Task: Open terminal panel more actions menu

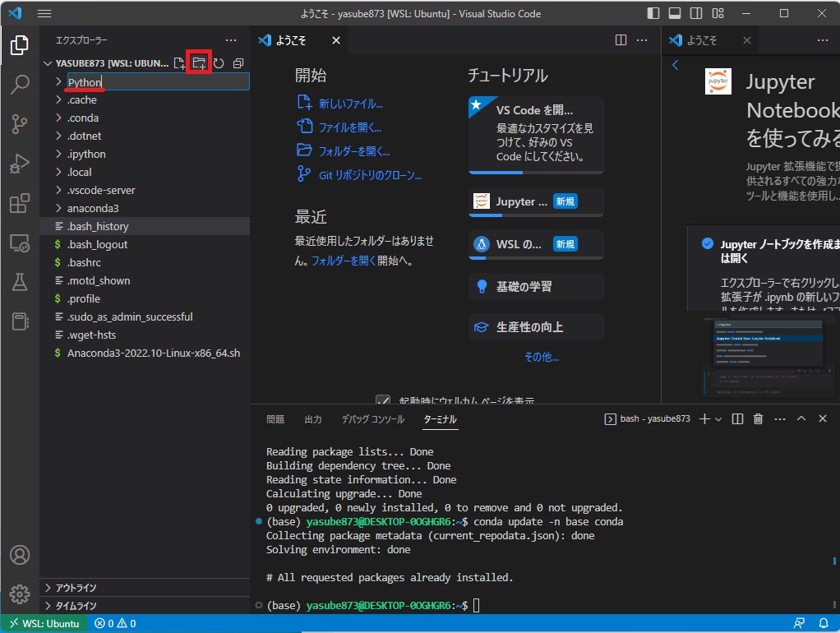Action: pos(780,419)
